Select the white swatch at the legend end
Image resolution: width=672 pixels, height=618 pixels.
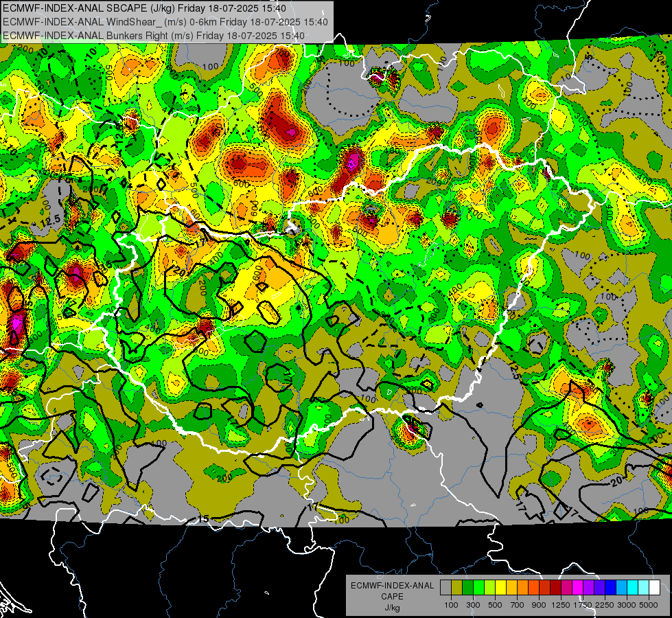[654, 587]
